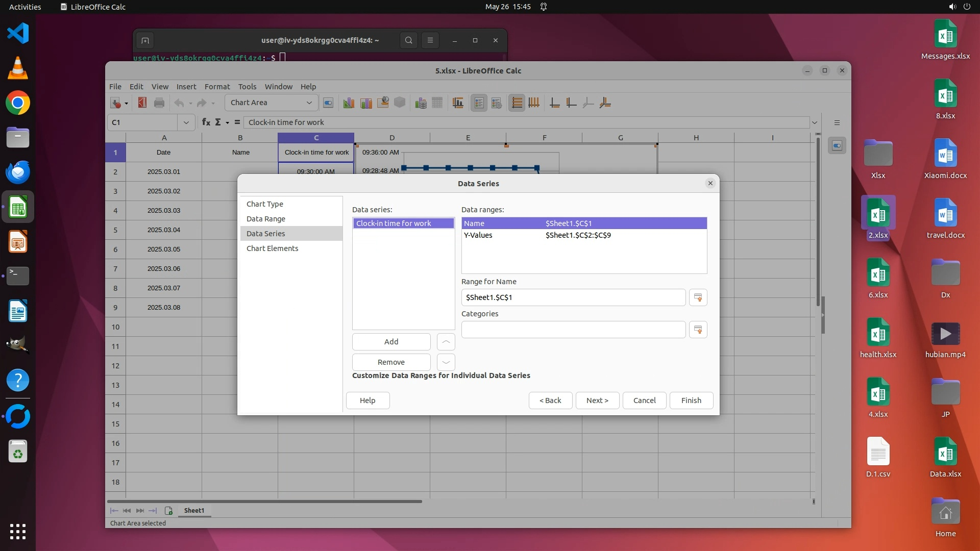Screen dimensions: 980x551
Task: Open the Function Wizard fx icon
Action: tap(206, 122)
